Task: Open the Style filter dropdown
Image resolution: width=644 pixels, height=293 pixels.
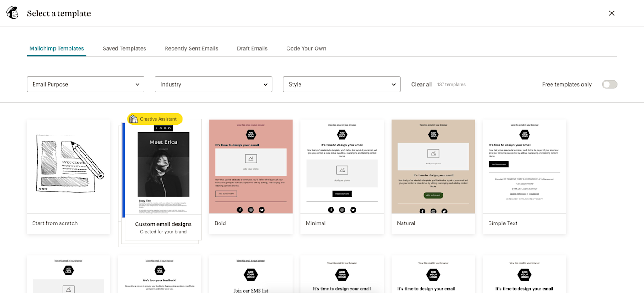Action: [x=342, y=84]
